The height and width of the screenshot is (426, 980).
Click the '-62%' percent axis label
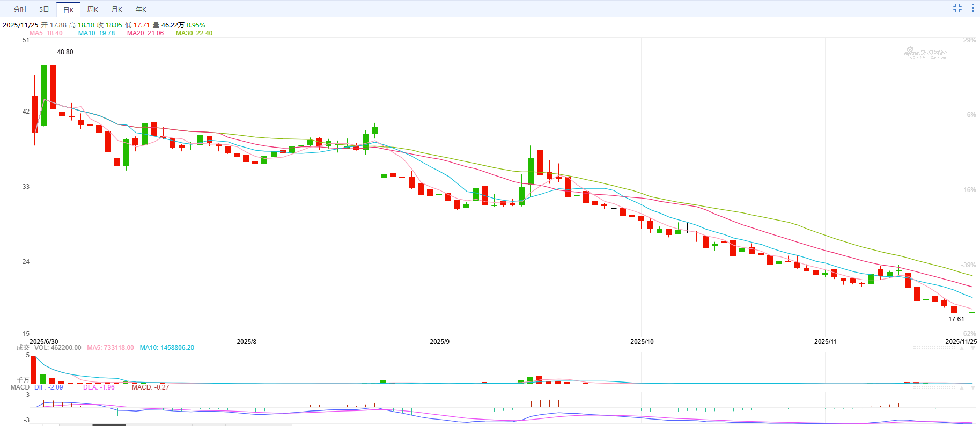coord(969,334)
